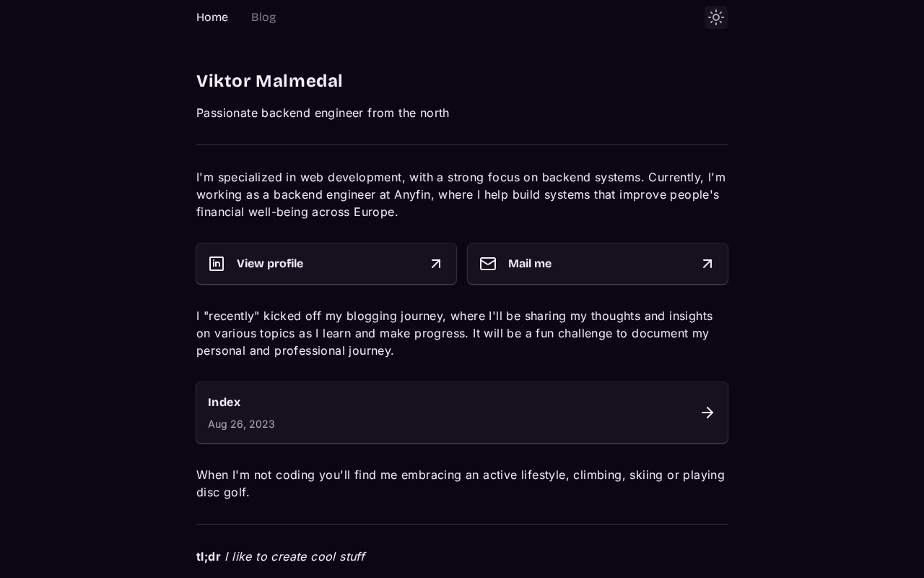This screenshot has width=924, height=578.
Task: Click the disc golf sentence
Action: pos(462,483)
